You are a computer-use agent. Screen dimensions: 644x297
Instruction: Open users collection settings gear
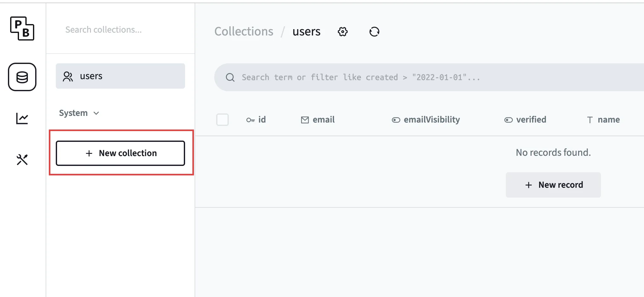click(343, 32)
